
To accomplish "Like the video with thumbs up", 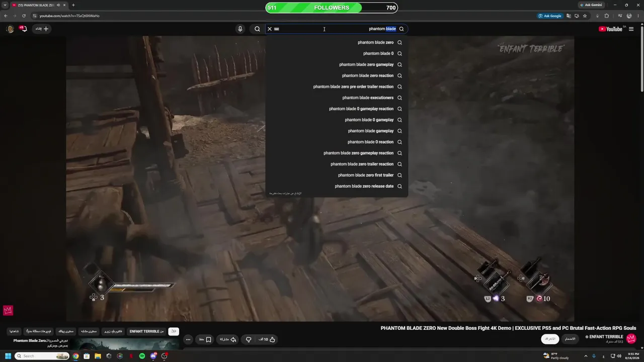I will (267, 339).
